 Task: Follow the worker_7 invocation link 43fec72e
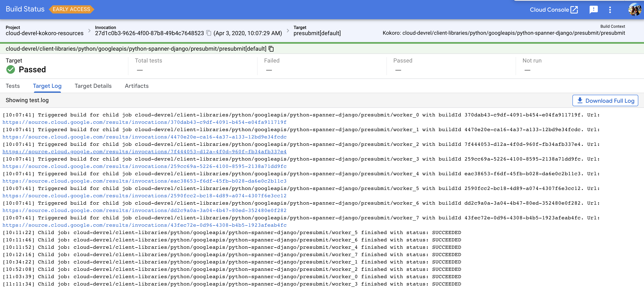(x=145, y=225)
